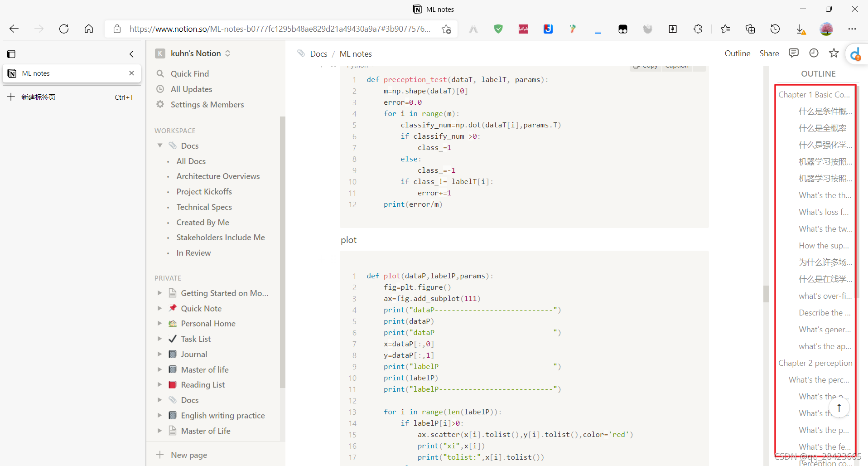Viewport: 868px width, 466px height.
Task: Expand the Journal page
Action: click(x=159, y=354)
